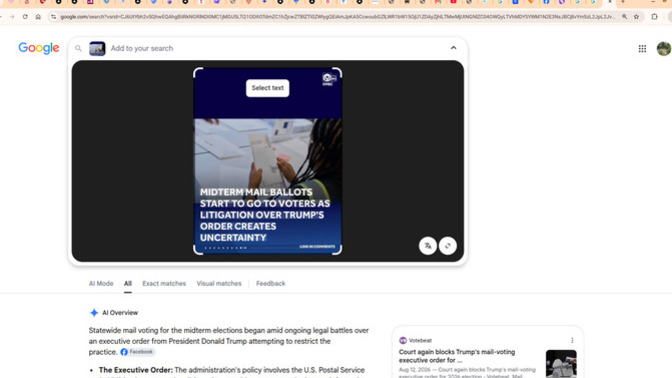The image size is (672, 378).
Task: Click the AI Overview sparkle icon
Action: (94, 313)
